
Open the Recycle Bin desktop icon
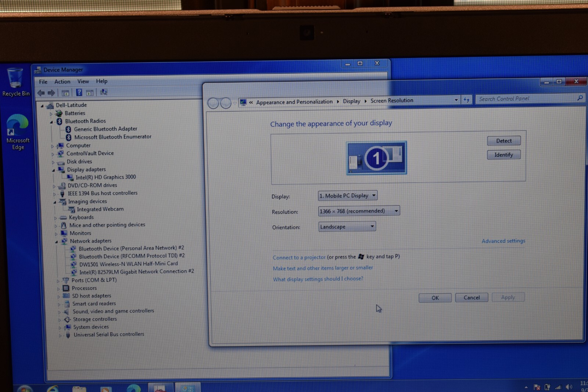15,82
